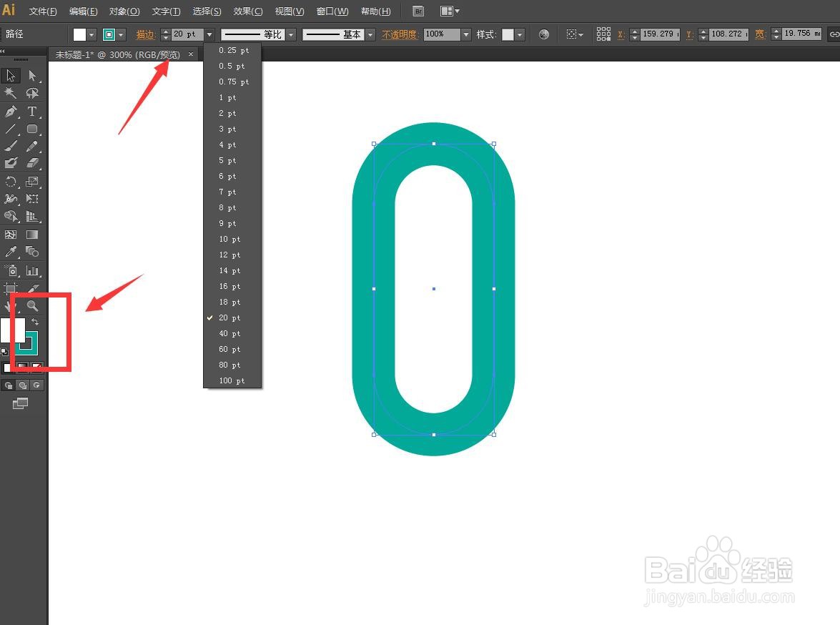Screen dimensions: 840x625
Task: Set paint mode to Color
Action: (x=7, y=367)
